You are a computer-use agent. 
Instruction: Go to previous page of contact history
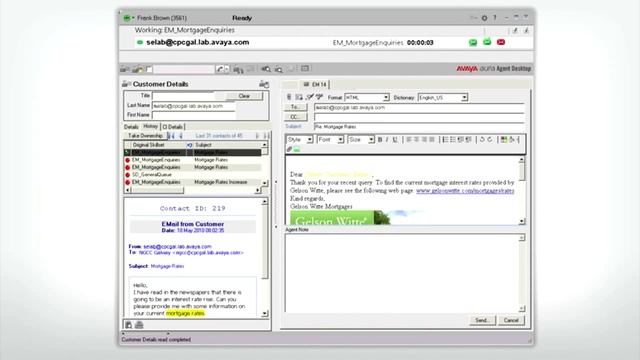(x=181, y=136)
